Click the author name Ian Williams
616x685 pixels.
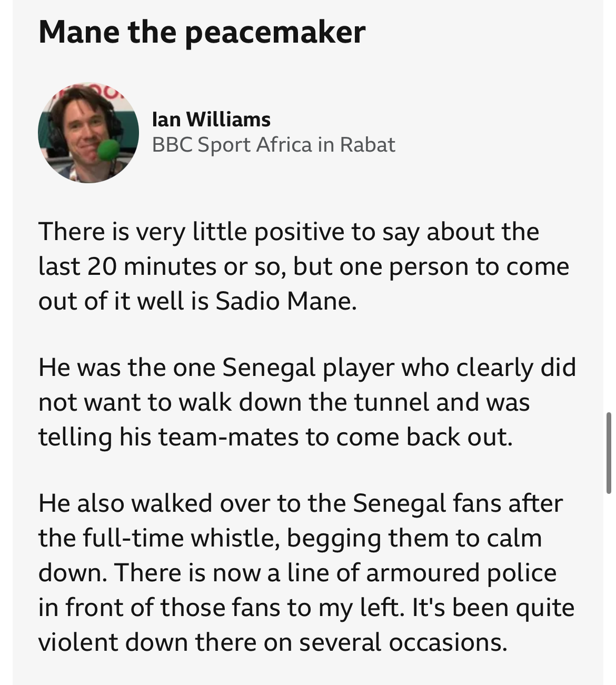click(x=211, y=120)
